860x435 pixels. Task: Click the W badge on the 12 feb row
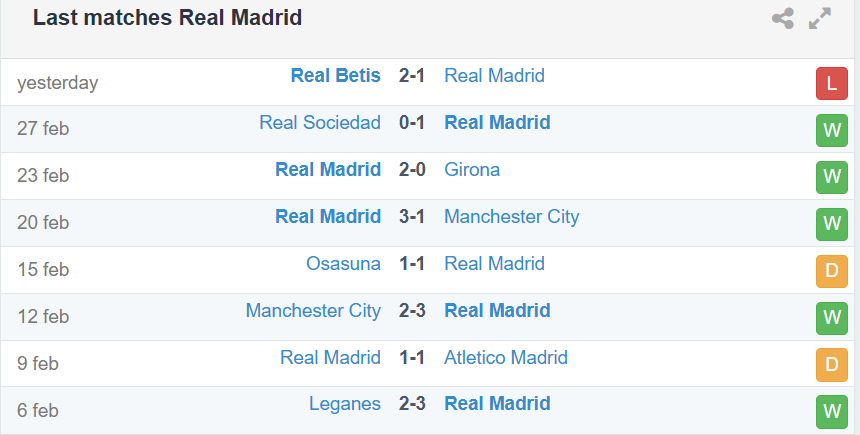click(831, 318)
